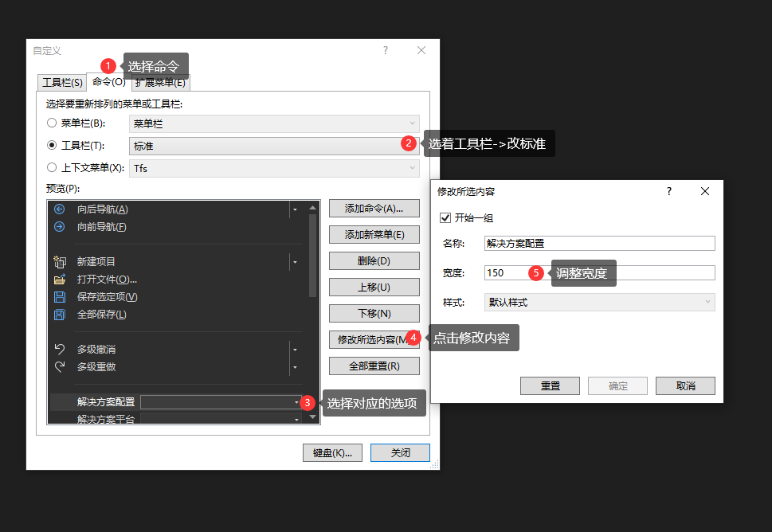The image size is (772, 532).
Task: Click the help question mark in 修改所选内容 dialog
Action: tap(668, 191)
